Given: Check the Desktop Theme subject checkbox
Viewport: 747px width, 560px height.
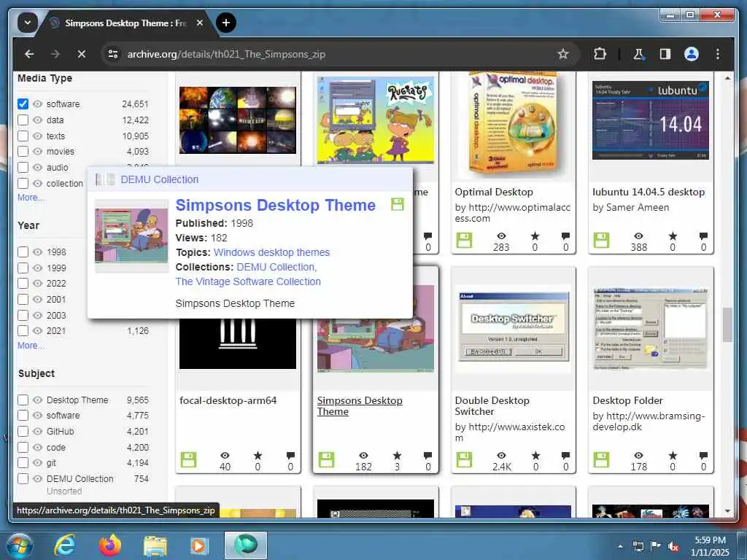Looking at the screenshot, I should tap(23, 400).
